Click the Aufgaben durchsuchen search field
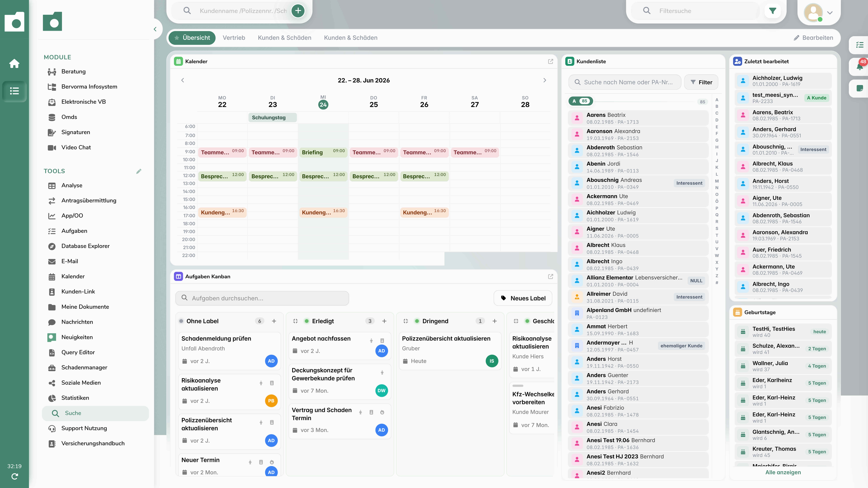Image resolution: width=868 pixels, height=488 pixels. pos(262,298)
